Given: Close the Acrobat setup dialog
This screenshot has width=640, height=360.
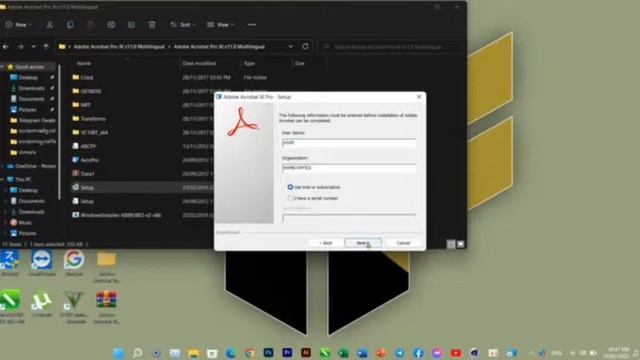Looking at the screenshot, I should pos(419,97).
